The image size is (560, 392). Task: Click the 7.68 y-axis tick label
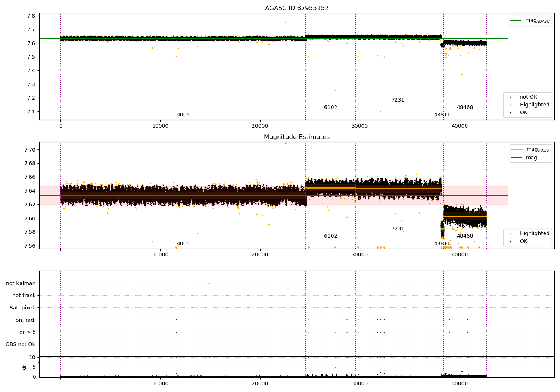tap(30, 163)
